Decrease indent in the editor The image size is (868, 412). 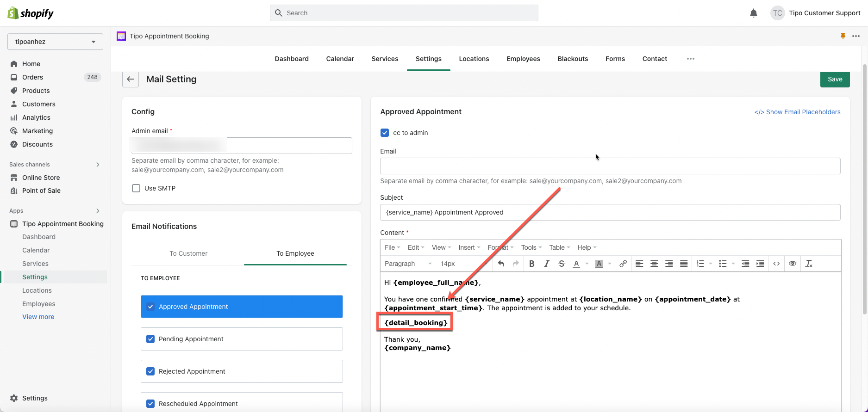pyautogui.click(x=745, y=264)
